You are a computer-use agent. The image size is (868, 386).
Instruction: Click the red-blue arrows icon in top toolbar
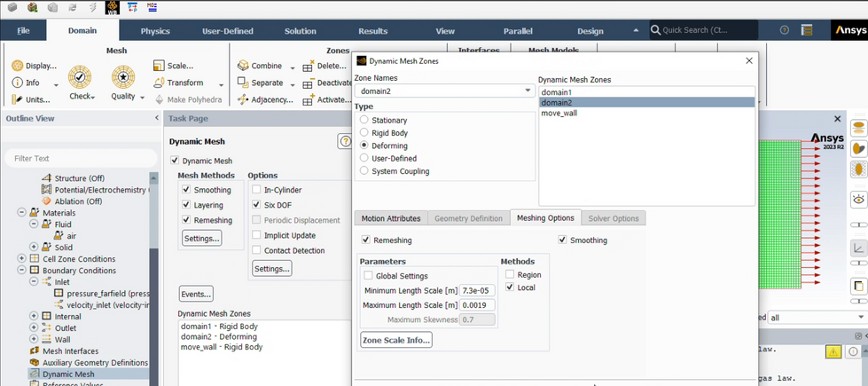pos(132,7)
